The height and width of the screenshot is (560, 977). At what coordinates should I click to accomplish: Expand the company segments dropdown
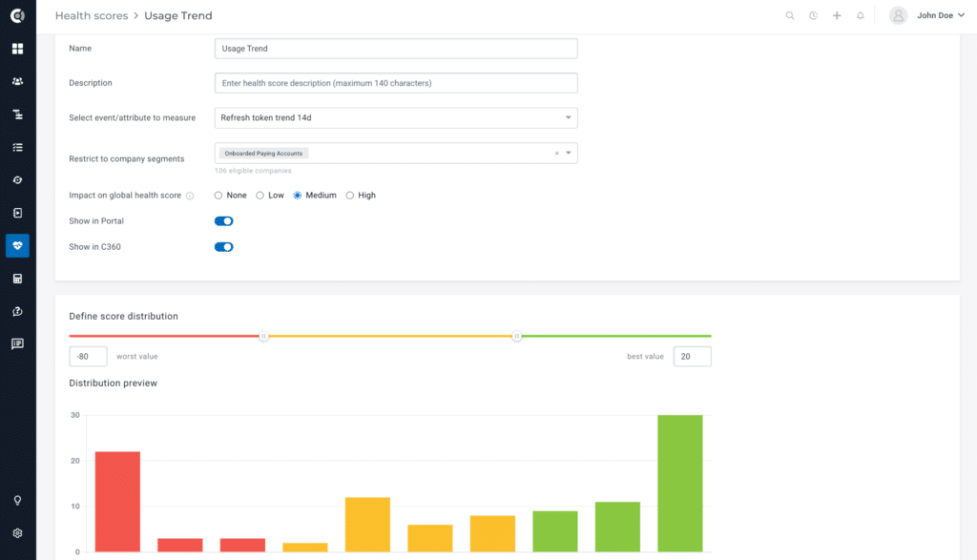[x=570, y=153]
